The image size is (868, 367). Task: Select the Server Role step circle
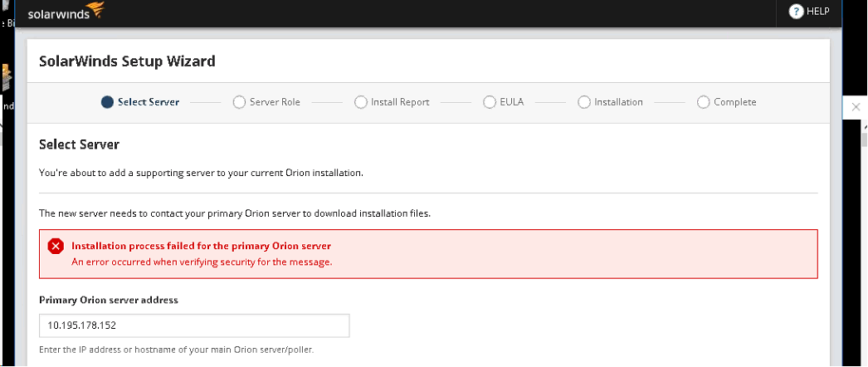coord(239,102)
